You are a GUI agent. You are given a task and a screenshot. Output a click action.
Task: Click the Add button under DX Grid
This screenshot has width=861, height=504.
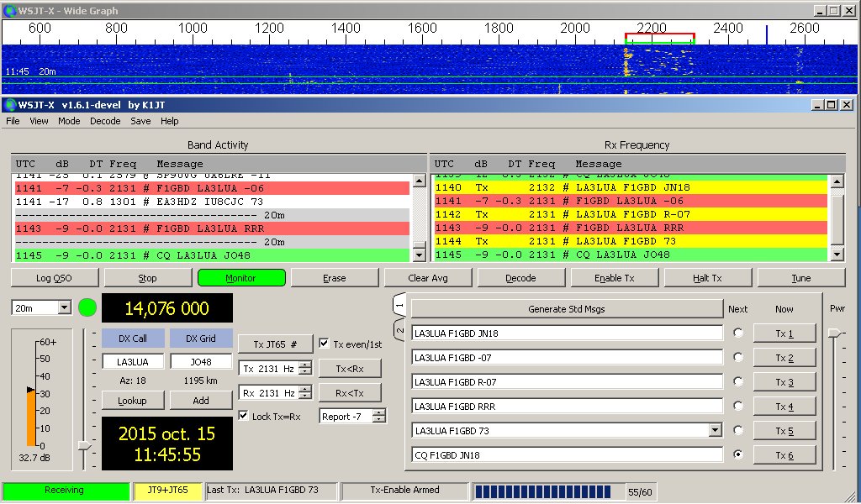[x=201, y=401]
